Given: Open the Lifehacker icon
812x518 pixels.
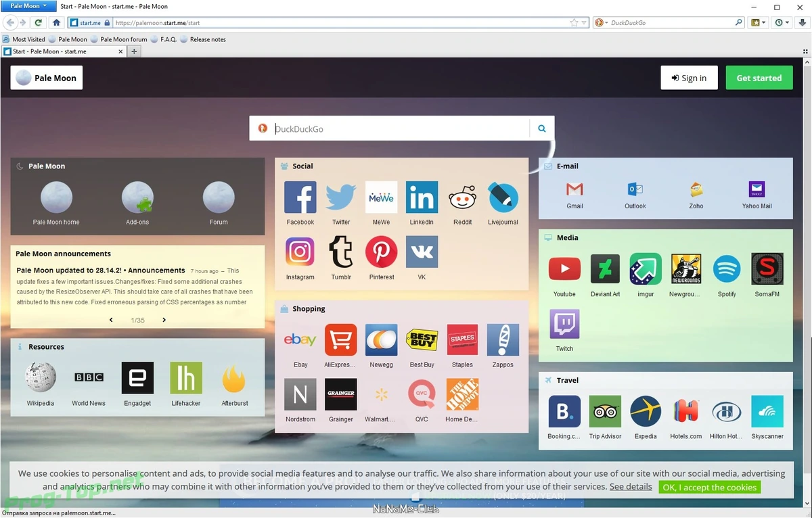Looking at the screenshot, I should tap(186, 378).
